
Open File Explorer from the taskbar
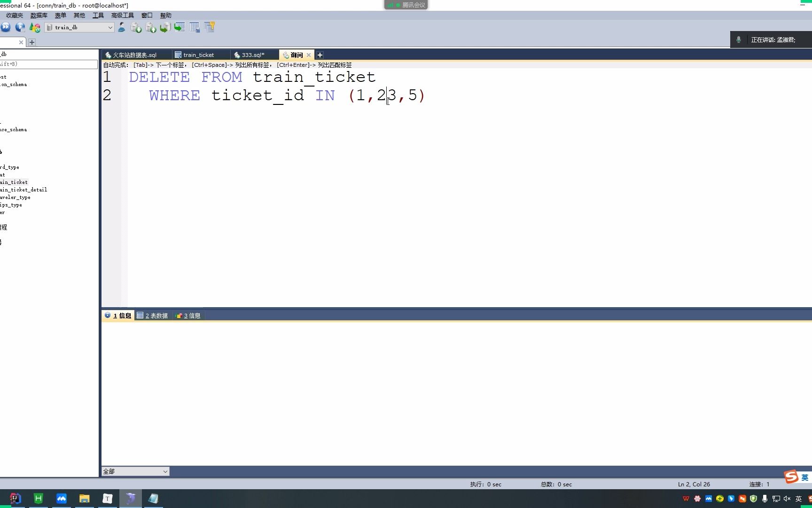[85, 499]
